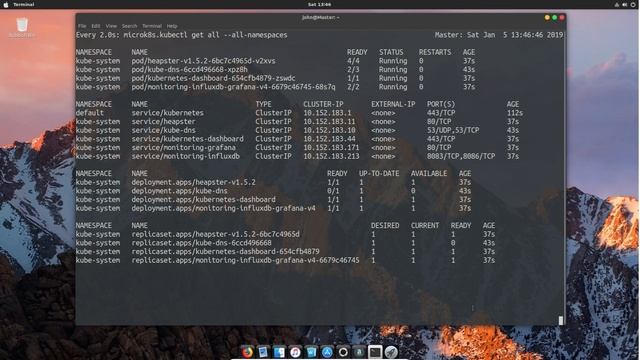Click replicaset.apps/monitoring-influxdb-grafana-v4-6679c46745 text
This screenshot has width=640, height=360.
pyautogui.click(x=245, y=260)
